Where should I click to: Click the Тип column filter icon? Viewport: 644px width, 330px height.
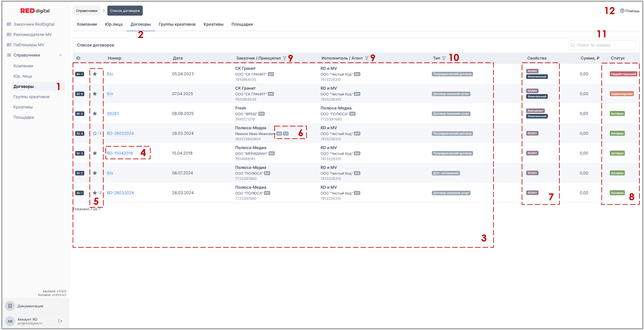(x=444, y=58)
